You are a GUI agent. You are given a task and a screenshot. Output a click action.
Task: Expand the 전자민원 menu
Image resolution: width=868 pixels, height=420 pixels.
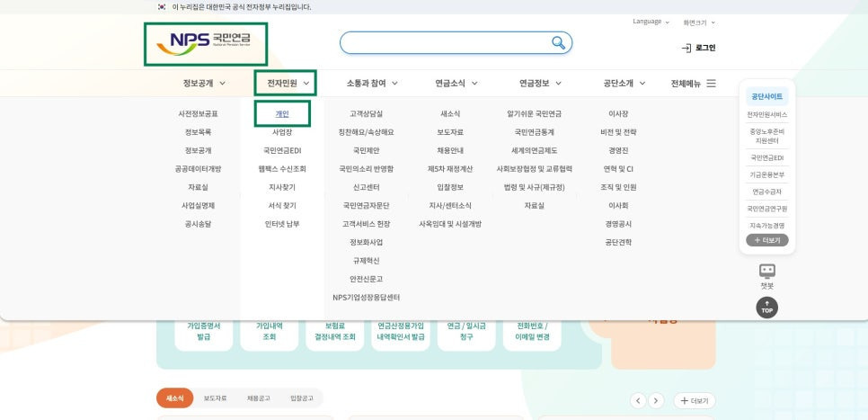288,83
